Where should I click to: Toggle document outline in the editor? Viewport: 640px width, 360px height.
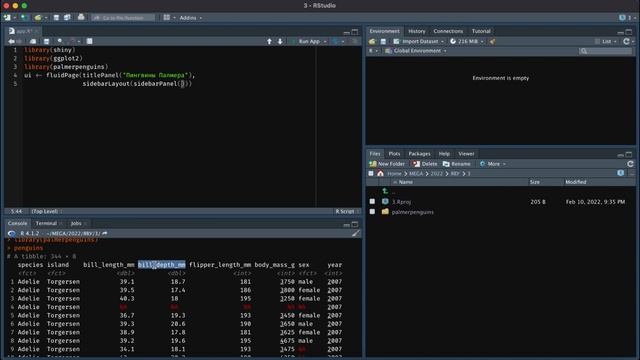[x=355, y=41]
